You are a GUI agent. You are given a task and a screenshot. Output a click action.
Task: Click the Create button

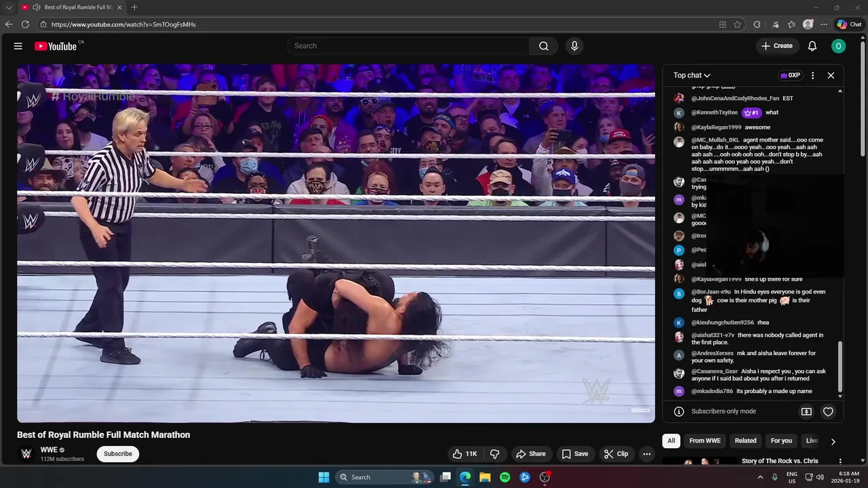(x=777, y=46)
